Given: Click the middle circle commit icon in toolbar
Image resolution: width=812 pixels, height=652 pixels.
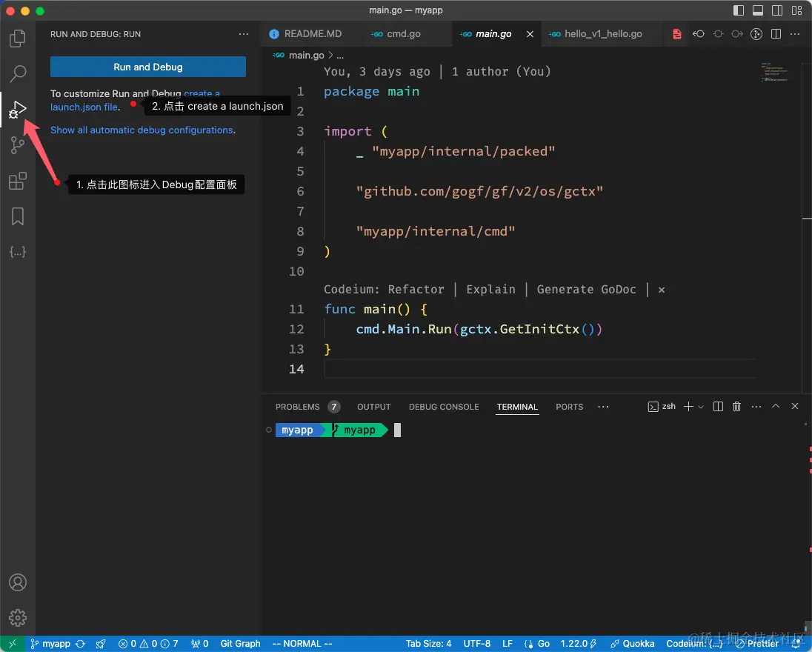Looking at the screenshot, I should [718, 34].
